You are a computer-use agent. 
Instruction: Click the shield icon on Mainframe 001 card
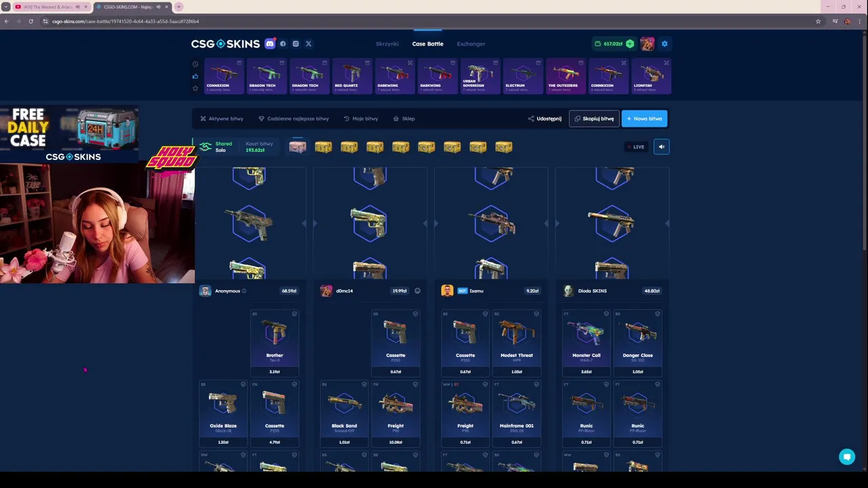pos(536,384)
